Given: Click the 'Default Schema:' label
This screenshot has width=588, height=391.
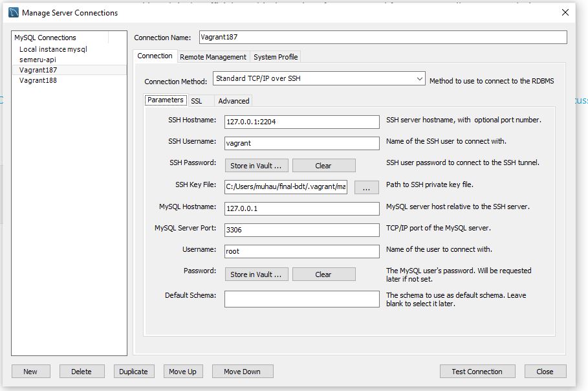Looking at the screenshot, I should (x=190, y=295).
